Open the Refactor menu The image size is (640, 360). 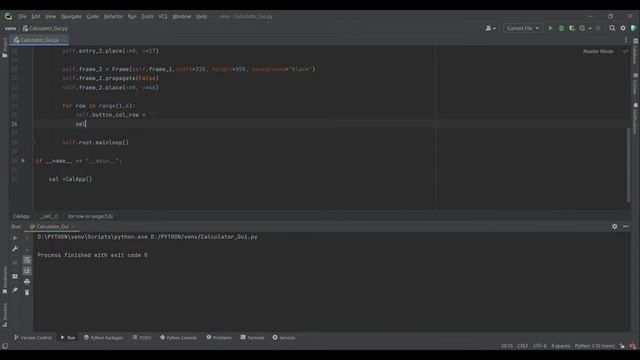click(x=113, y=16)
